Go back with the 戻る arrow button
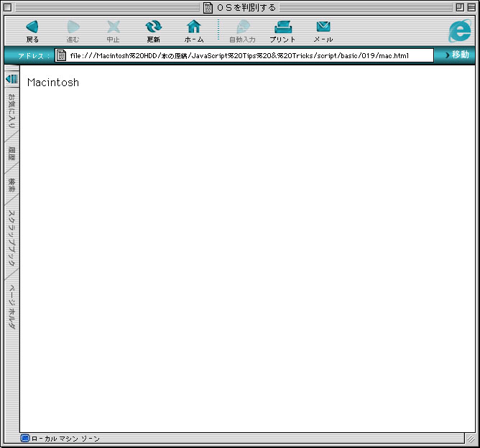The height and width of the screenshot is (448, 480). (32, 31)
